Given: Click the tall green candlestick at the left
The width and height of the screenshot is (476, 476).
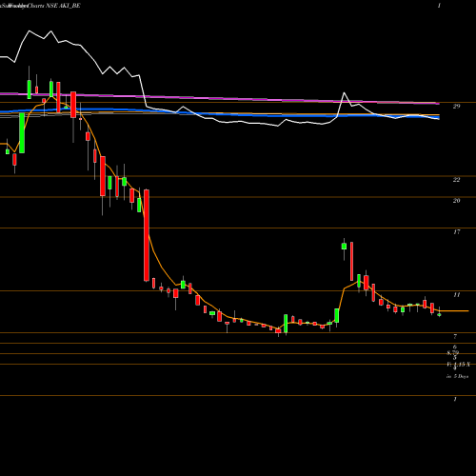Looking at the screenshot, I should 22,133.
